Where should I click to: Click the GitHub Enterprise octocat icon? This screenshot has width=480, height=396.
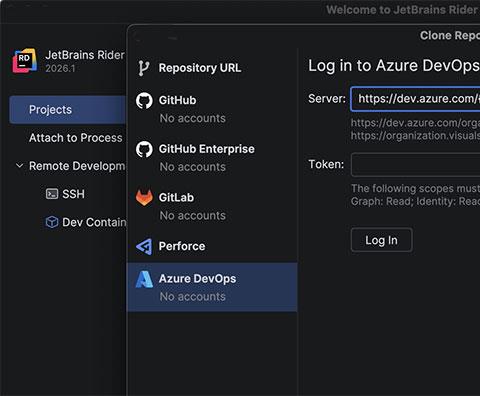click(x=144, y=149)
